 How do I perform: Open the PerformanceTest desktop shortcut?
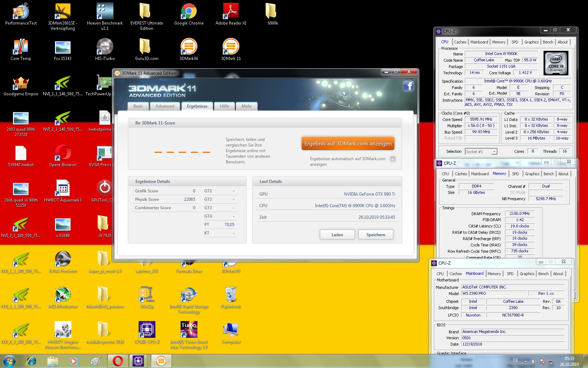coord(21,14)
